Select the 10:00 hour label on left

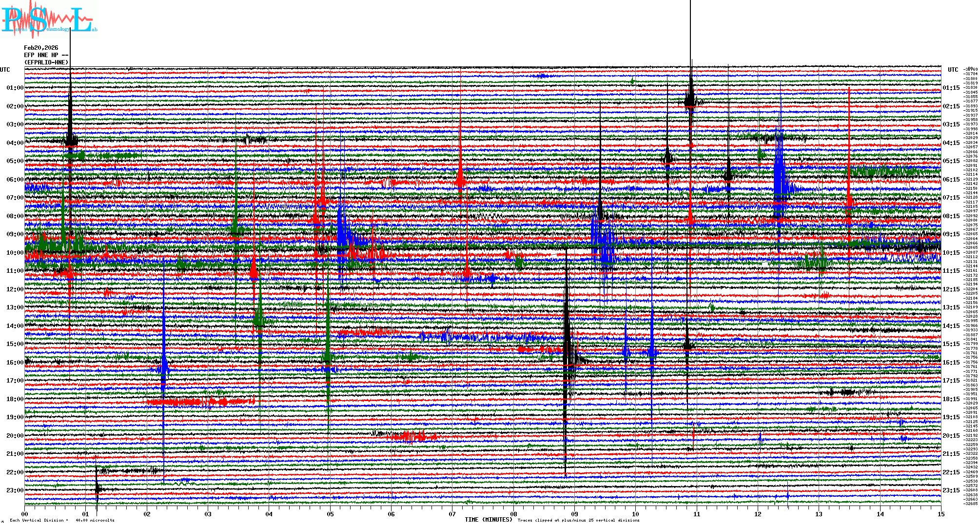(15, 253)
